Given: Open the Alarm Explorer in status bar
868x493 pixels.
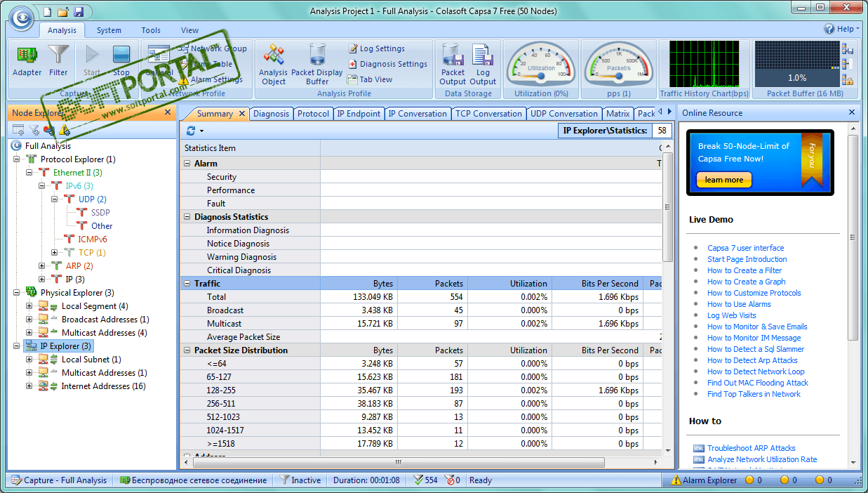Looking at the screenshot, I should (x=704, y=480).
